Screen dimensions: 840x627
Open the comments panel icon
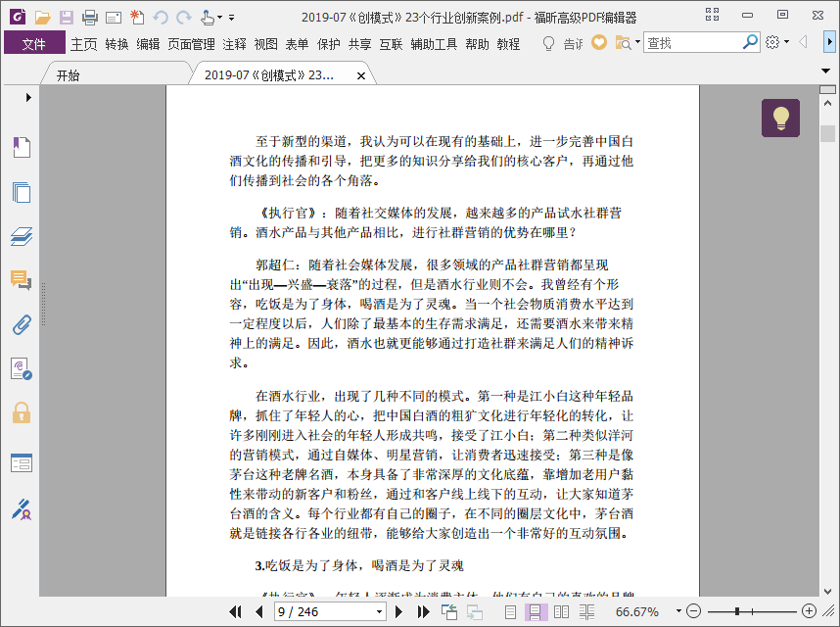click(x=22, y=280)
